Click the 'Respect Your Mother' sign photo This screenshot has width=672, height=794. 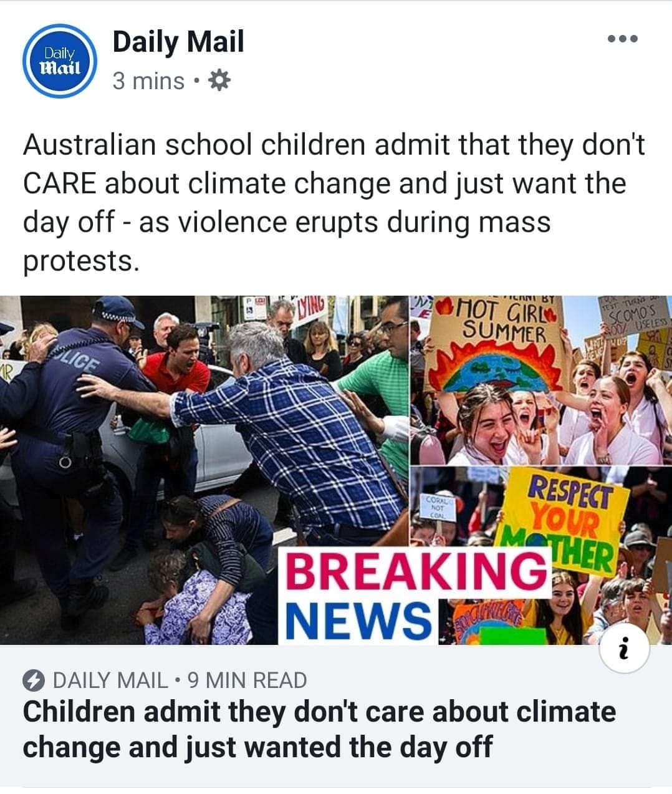540,555
